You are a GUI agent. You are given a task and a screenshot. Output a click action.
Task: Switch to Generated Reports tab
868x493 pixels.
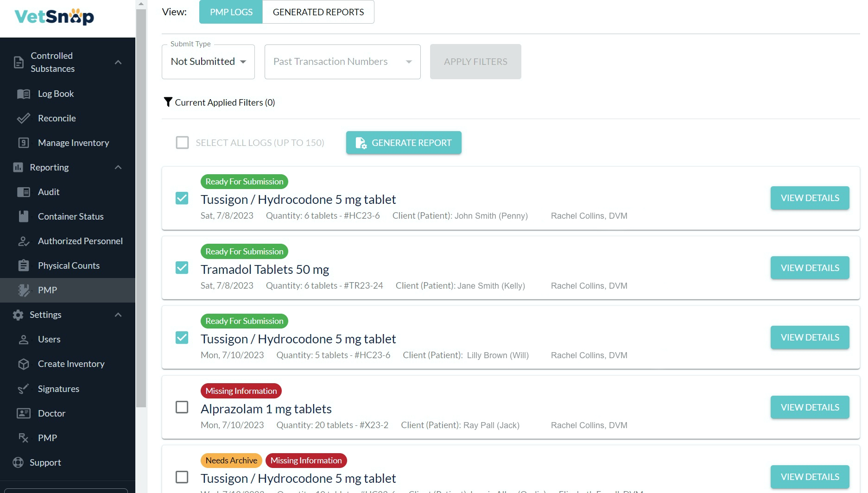tap(318, 12)
